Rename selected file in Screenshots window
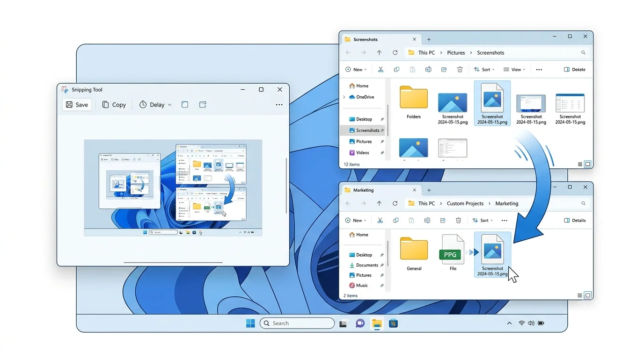This screenshot has height=359, width=644. pos(428,69)
